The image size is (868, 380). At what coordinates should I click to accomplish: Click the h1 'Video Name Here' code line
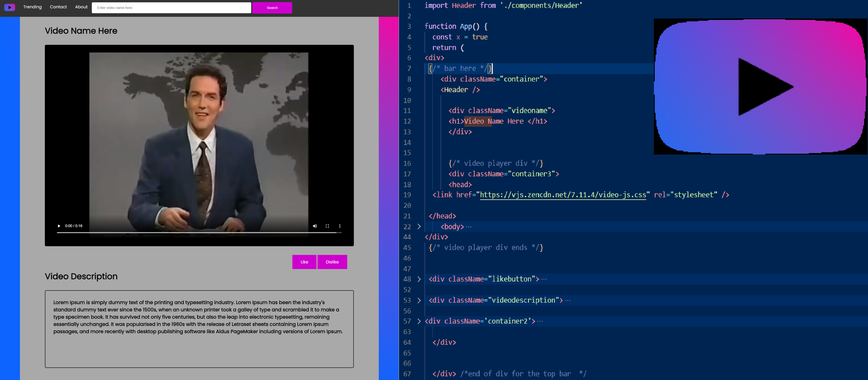tap(498, 121)
